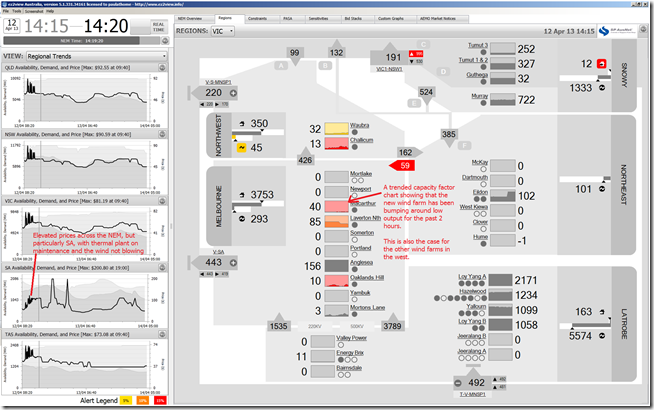Screen dimensions: 654x410
Task: Open the REGIONS VIC dropdown
Action: click(222, 31)
